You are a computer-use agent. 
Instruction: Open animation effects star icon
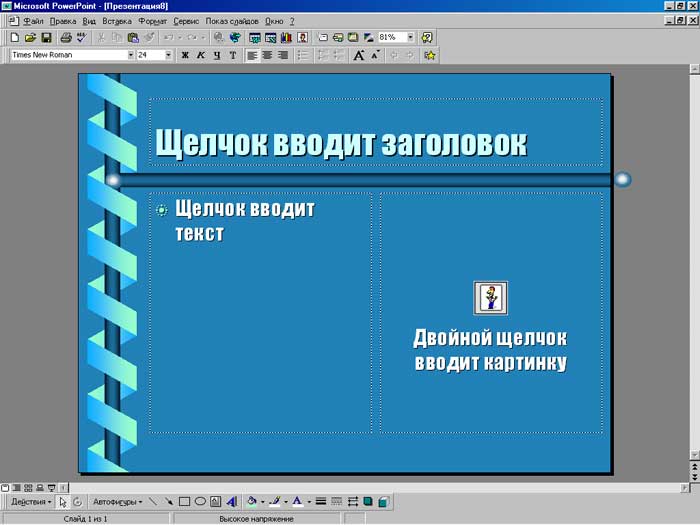pyautogui.click(x=430, y=55)
